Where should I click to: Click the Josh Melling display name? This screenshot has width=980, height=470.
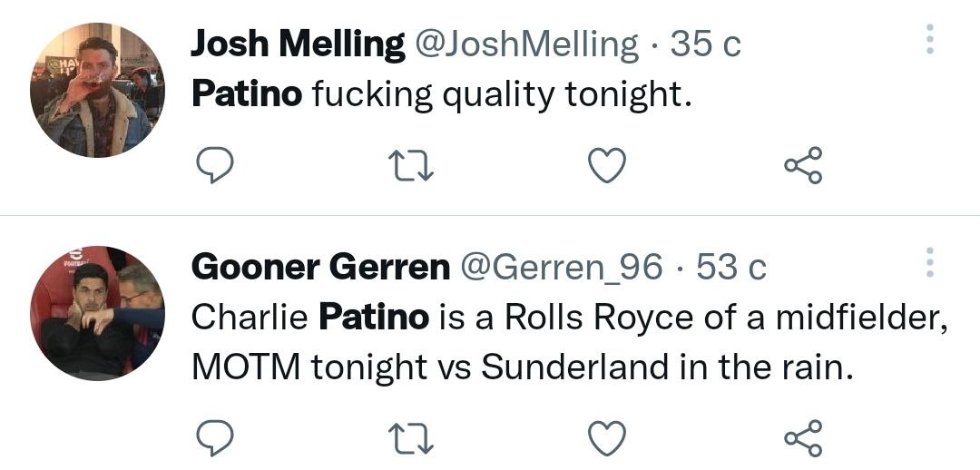point(298,44)
